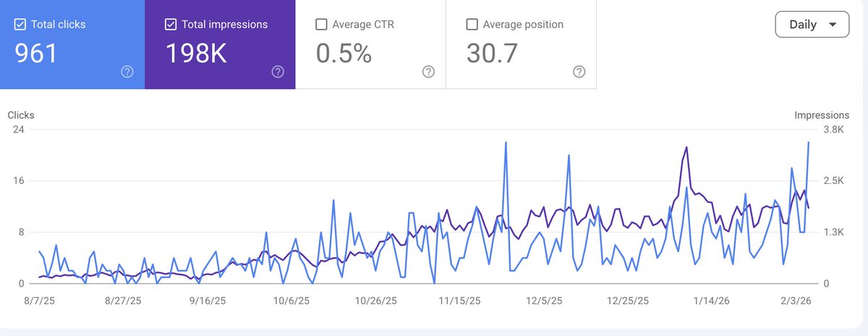Click the clicks spike after 2/3/26
The height and width of the screenshot is (336, 868).
click(x=808, y=143)
